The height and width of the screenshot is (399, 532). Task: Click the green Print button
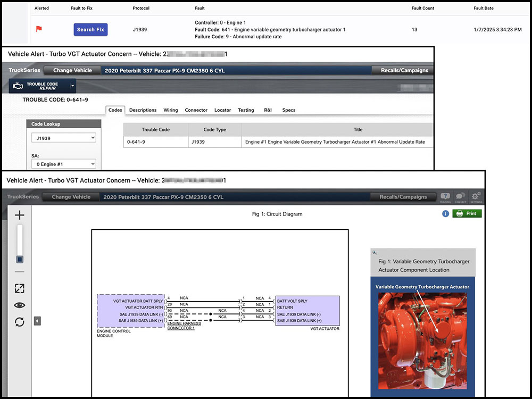(467, 214)
